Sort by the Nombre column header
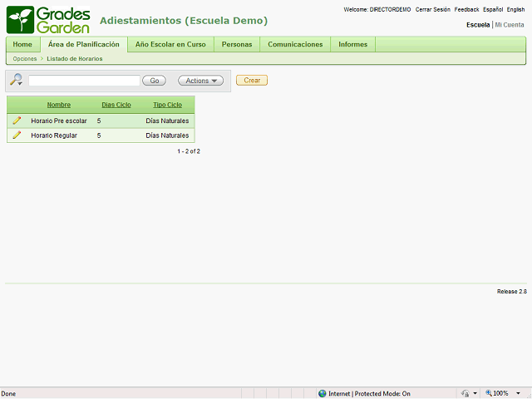532x399 pixels. 59,105
